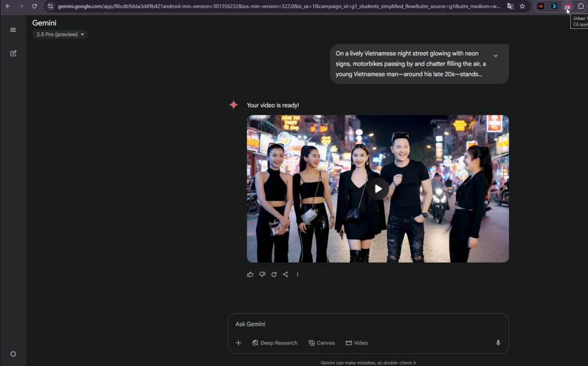Click the Gemini sparkle logo beside response
588x366 pixels.
click(234, 104)
